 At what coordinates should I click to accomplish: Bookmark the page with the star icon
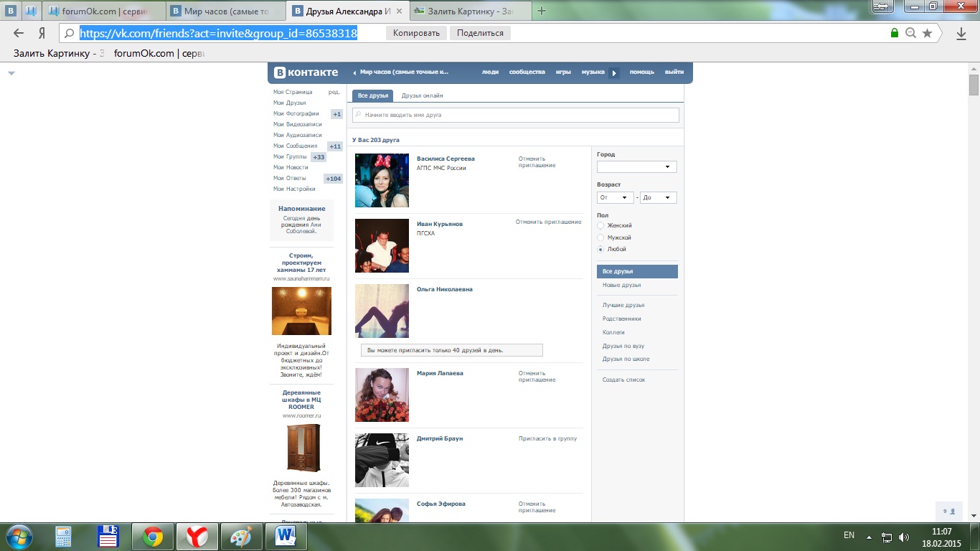[927, 33]
